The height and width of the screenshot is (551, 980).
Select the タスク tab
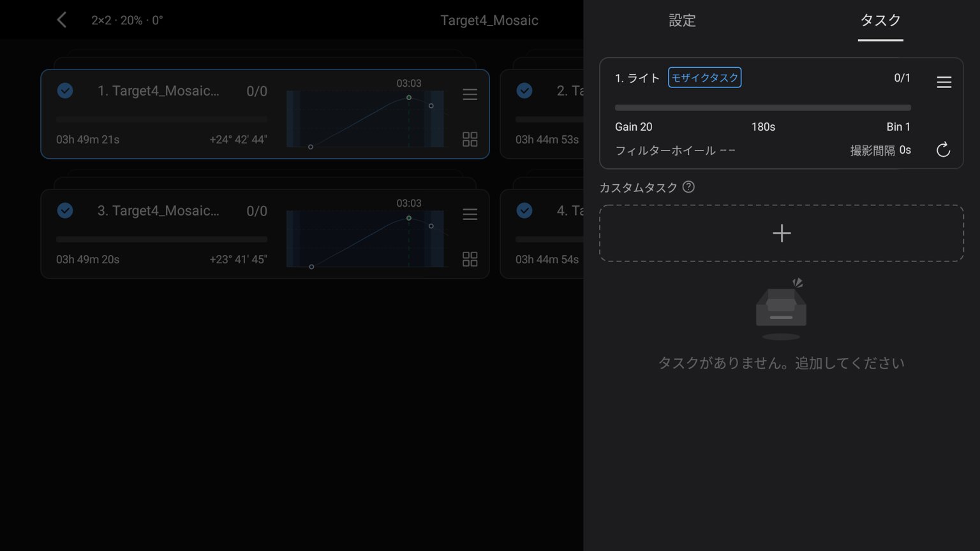pyautogui.click(x=880, y=20)
